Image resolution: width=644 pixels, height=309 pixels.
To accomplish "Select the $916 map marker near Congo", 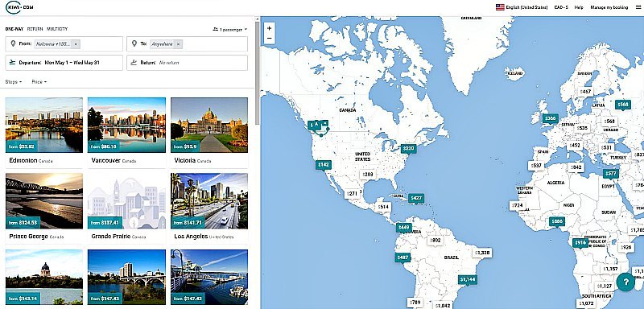I will tap(580, 243).
